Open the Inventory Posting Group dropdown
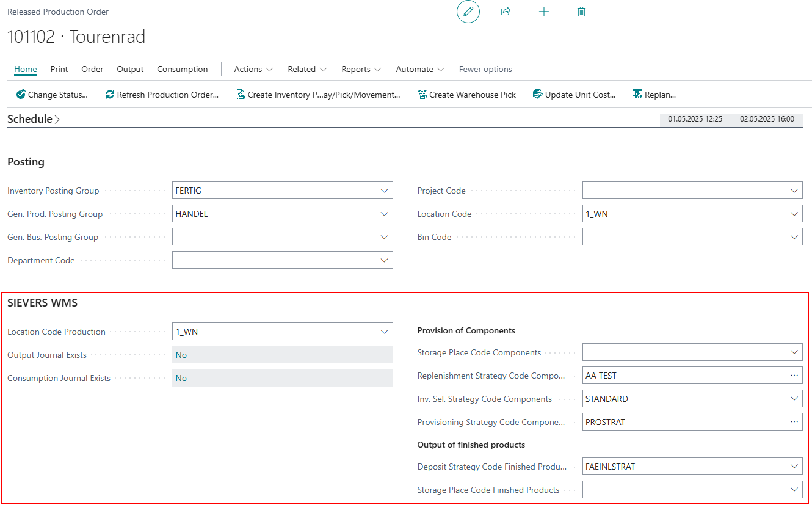 (x=384, y=191)
